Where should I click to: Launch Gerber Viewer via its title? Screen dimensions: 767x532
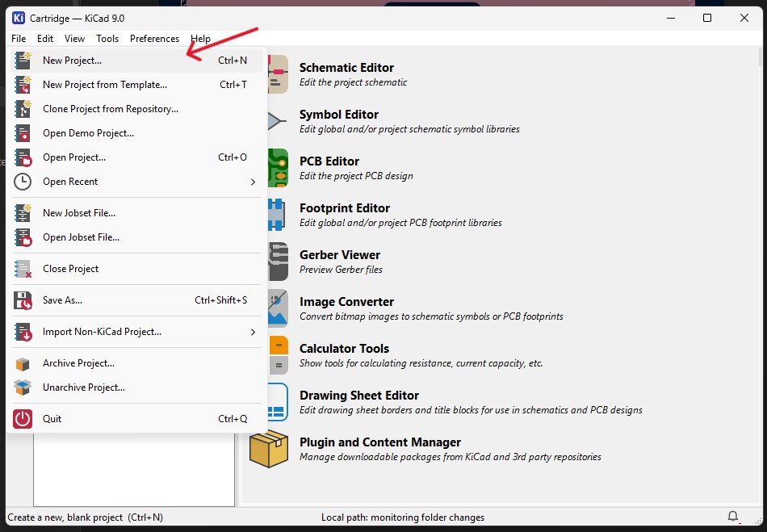pyautogui.click(x=339, y=255)
